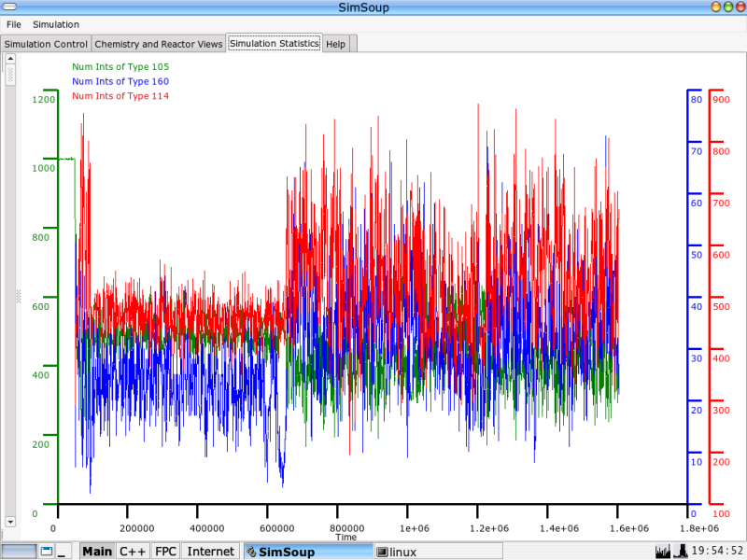Click the scrollbar down arrow
Screen dimensions: 747x560
point(10,522)
